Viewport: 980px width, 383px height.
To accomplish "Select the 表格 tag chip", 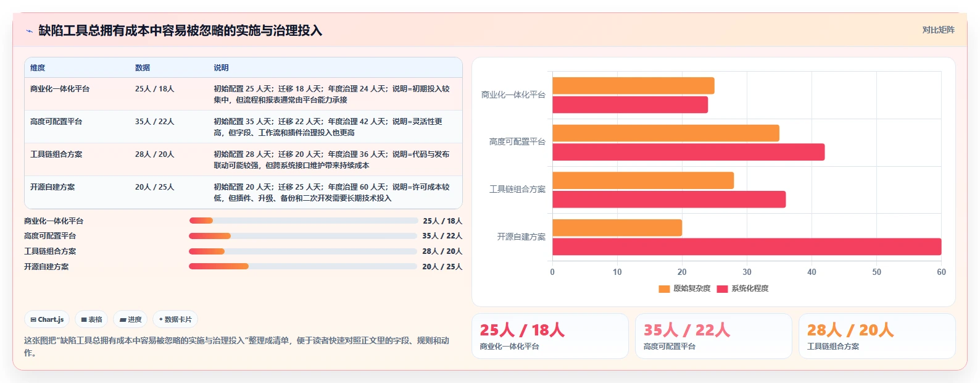I will pyautogui.click(x=91, y=319).
